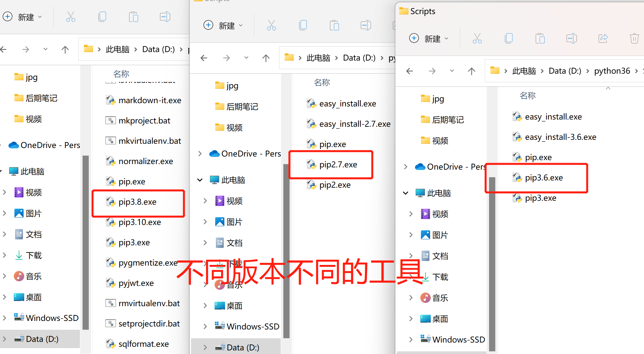
Task: Click the Share icon in right window toolbar
Action: point(603,39)
